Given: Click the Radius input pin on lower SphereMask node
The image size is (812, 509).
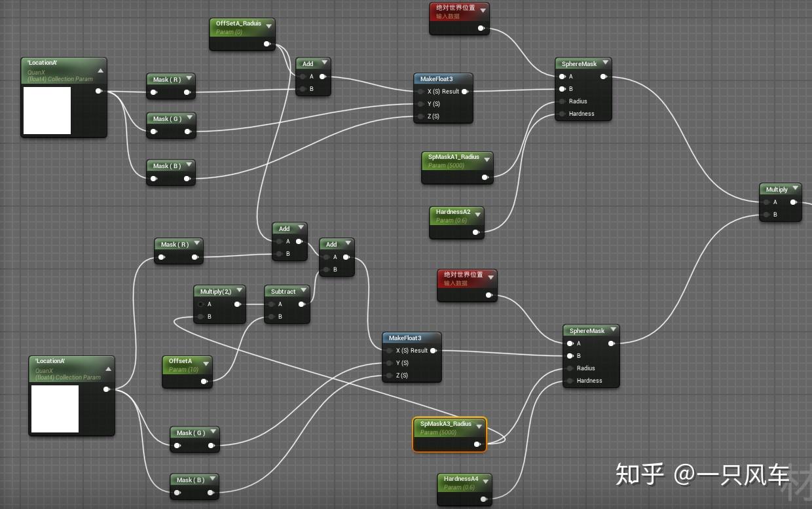Looking at the screenshot, I should click(569, 368).
